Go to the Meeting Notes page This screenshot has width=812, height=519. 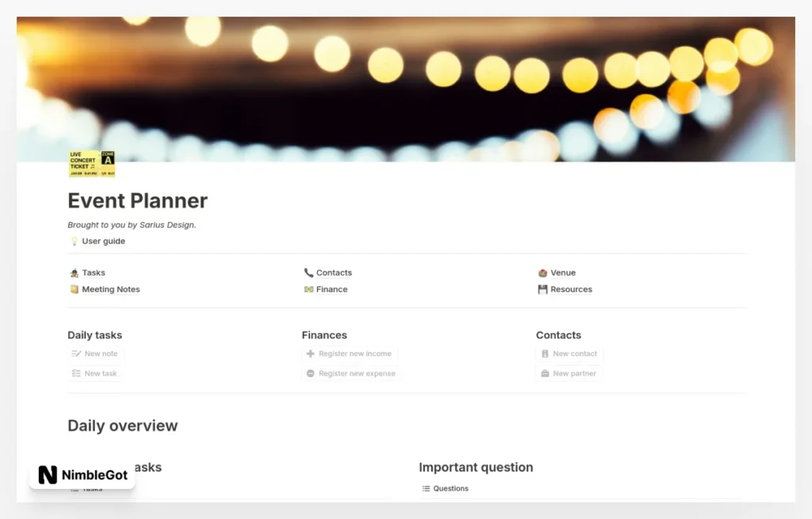pyautogui.click(x=111, y=289)
